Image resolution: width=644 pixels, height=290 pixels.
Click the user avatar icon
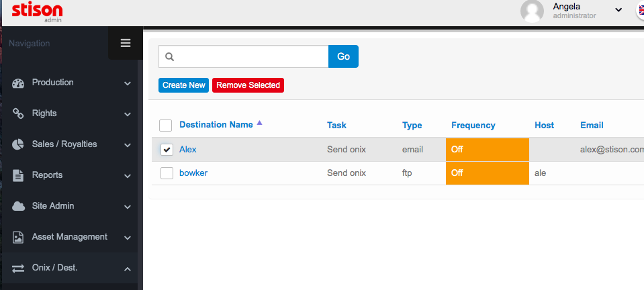532,11
